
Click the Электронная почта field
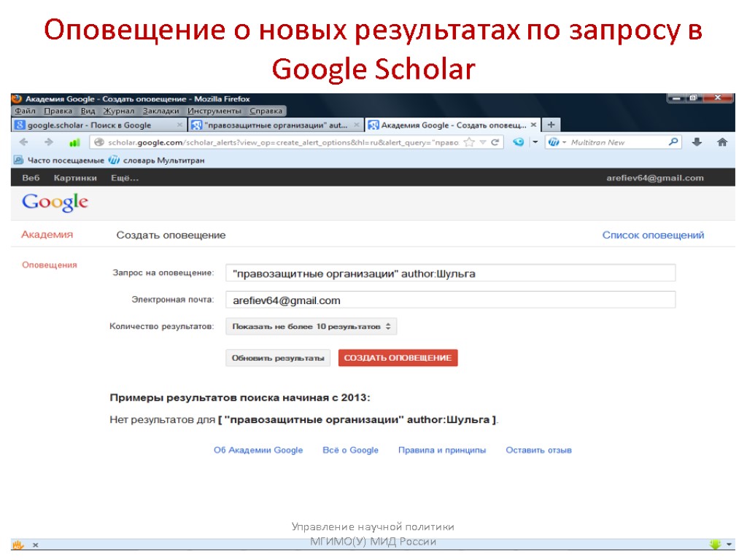[x=451, y=300]
